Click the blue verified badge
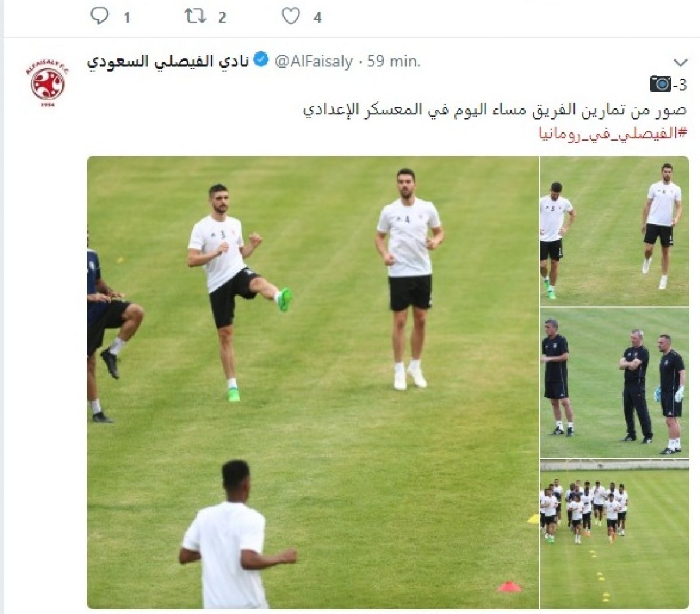 pyautogui.click(x=261, y=61)
